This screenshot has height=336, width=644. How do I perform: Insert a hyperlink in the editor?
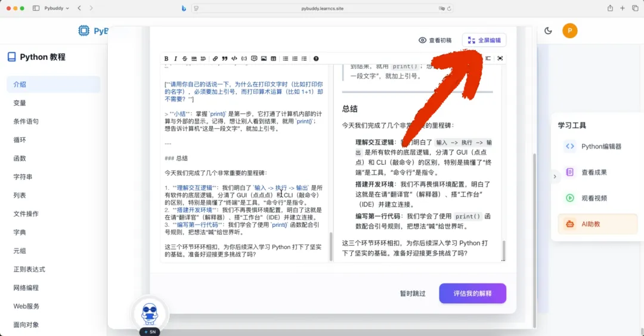[x=215, y=58]
